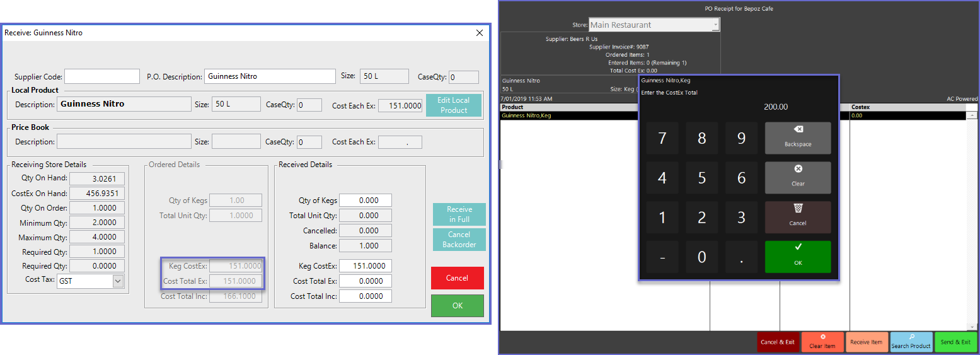Image resolution: width=980 pixels, height=355 pixels.
Task: Click the Search Product button
Action: click(911, 342)
